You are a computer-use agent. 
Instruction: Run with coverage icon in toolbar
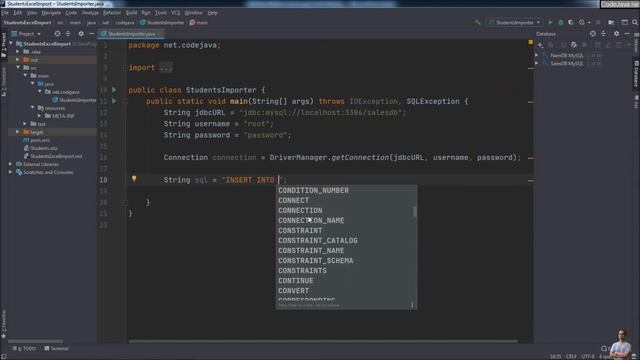point(571,22)
